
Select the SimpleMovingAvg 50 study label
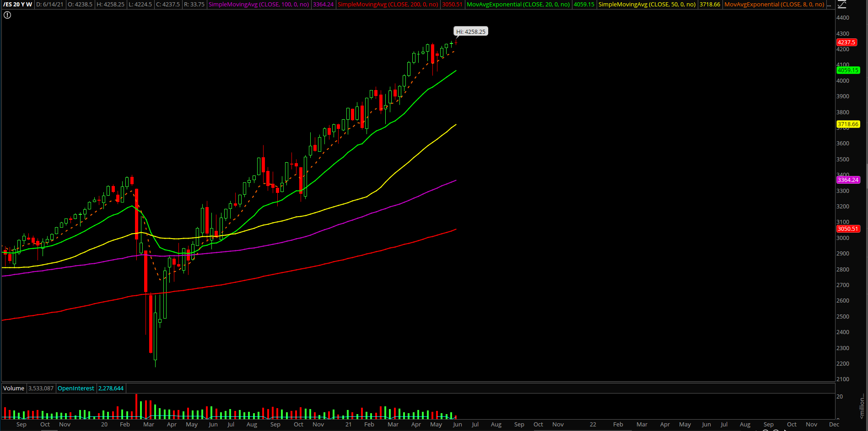coord(647,5)
